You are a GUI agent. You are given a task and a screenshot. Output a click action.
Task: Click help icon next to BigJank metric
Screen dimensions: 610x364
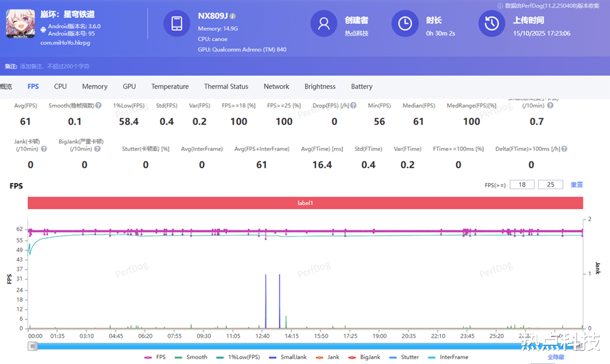pyautogui.click(x=109, y=149)
